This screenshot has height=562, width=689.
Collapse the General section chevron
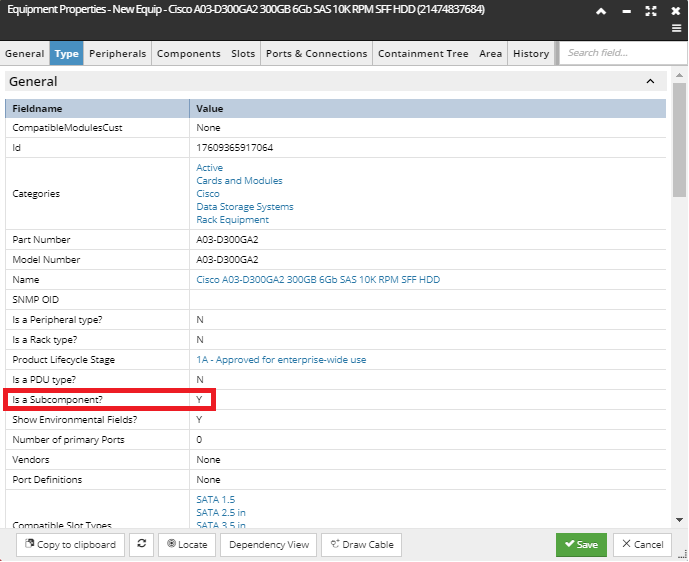(650, 81)
